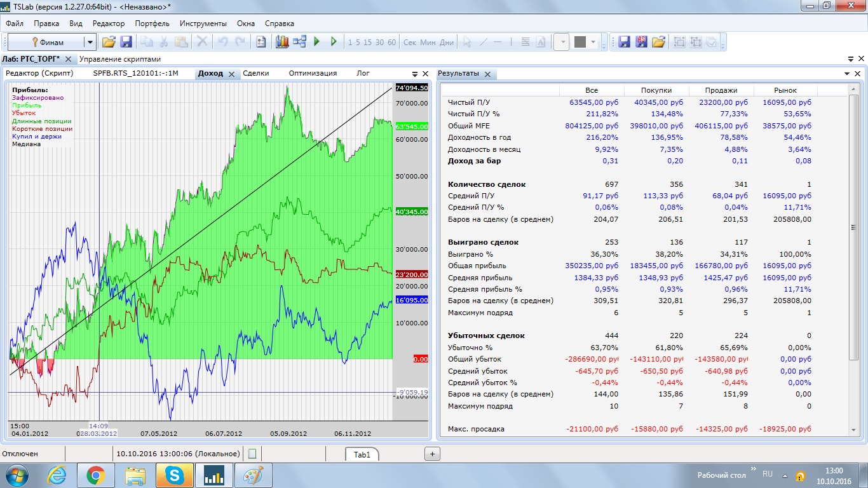Select the 15 minute interval button
The height and width of the screenshot is (488, 868).
pos(369,43)
